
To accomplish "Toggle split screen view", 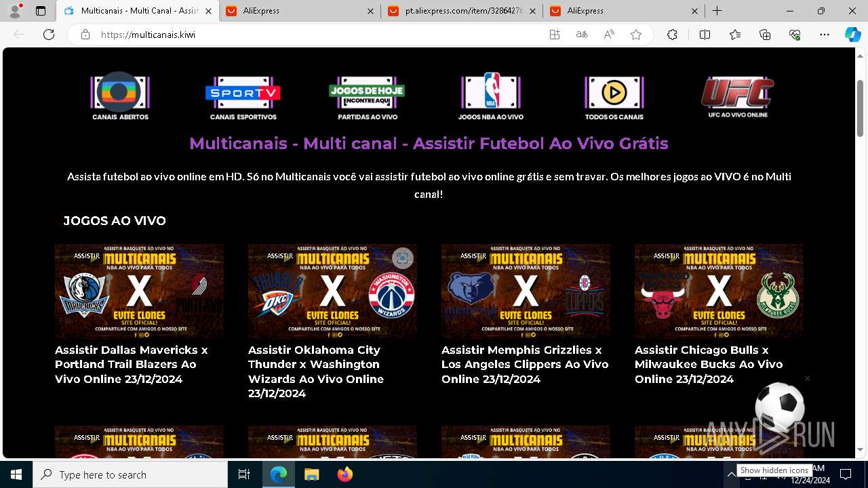I will (705, 35).
